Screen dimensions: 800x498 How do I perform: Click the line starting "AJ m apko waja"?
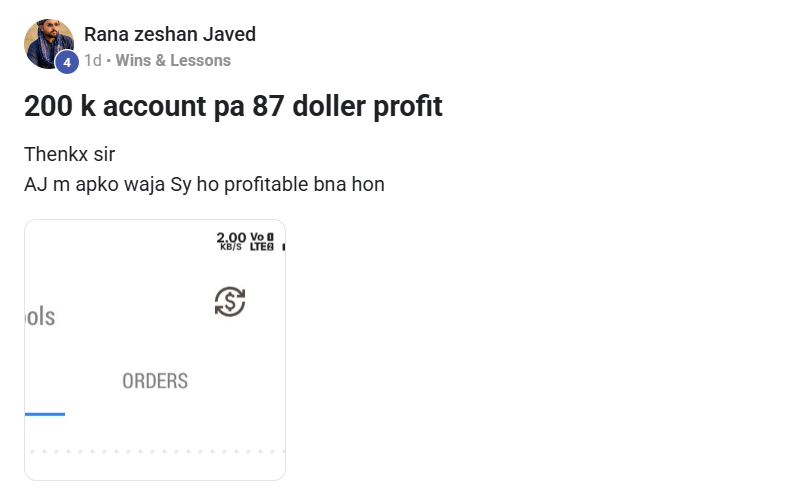[x=204, y=185]
